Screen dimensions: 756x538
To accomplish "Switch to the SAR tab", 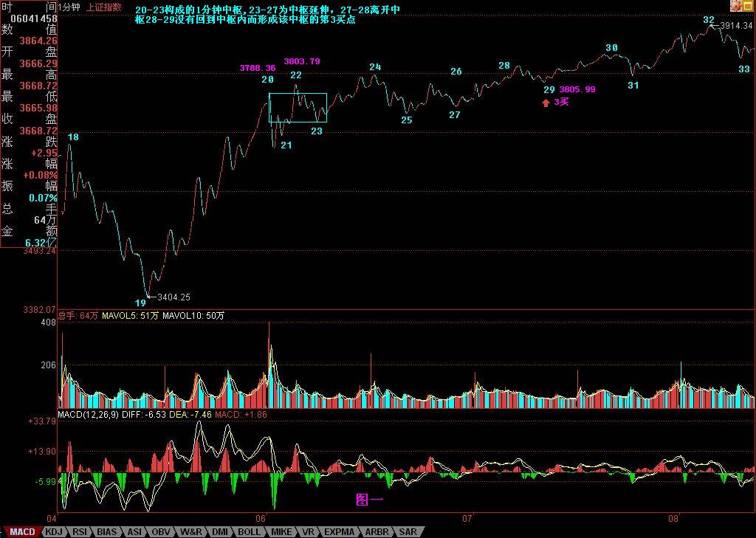I will pos(408,531).
